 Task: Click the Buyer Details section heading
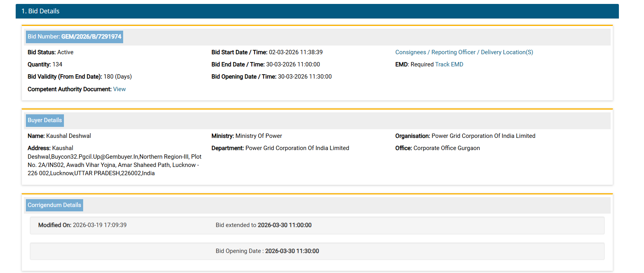[x=45, y=120]
